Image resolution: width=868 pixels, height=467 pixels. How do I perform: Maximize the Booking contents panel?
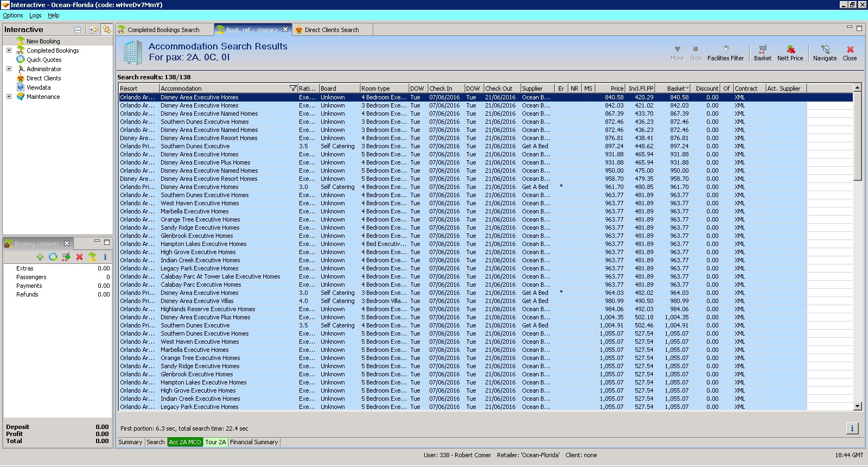coord(107,242)
